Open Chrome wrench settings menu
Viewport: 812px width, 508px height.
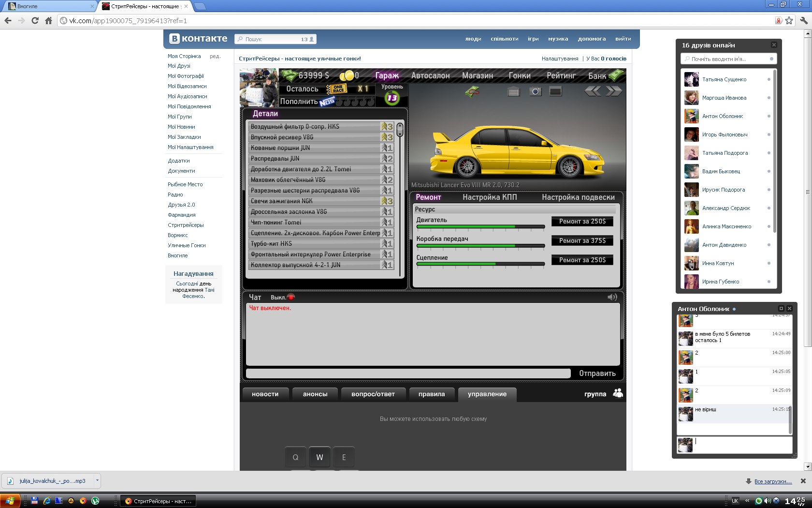[x=804, y=20]
